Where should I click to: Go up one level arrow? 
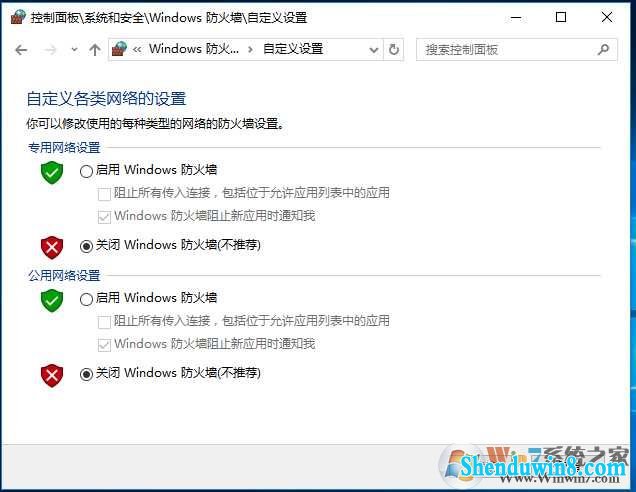(95, 49)
